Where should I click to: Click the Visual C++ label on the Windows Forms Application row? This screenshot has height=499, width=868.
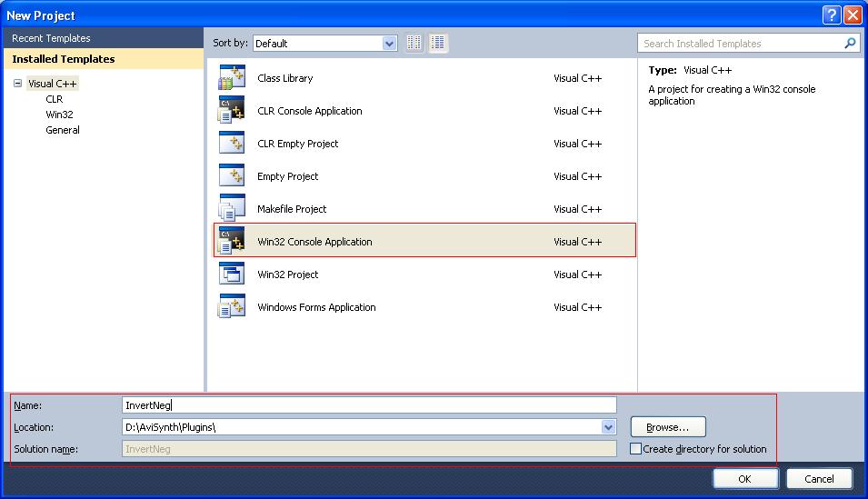click(x=577, y=307)
